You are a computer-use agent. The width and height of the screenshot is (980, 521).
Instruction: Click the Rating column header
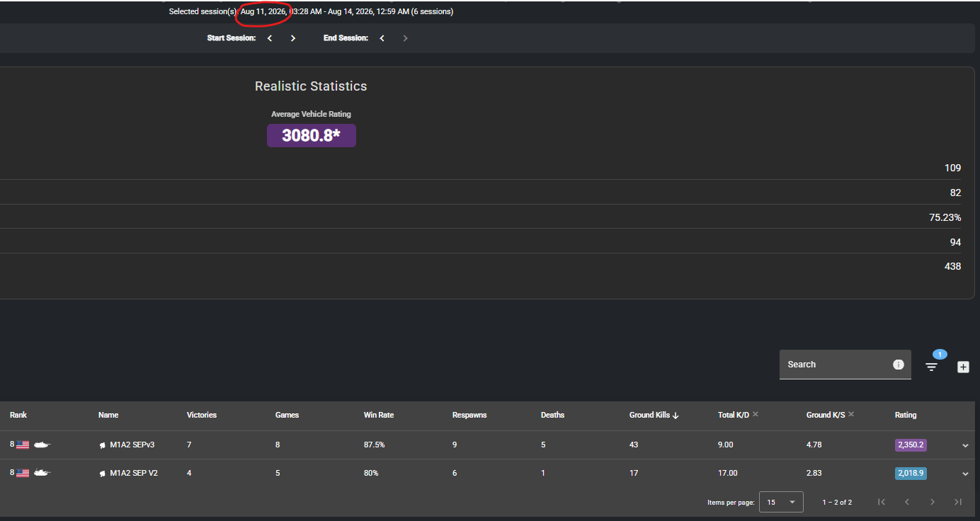coord(906,415)
